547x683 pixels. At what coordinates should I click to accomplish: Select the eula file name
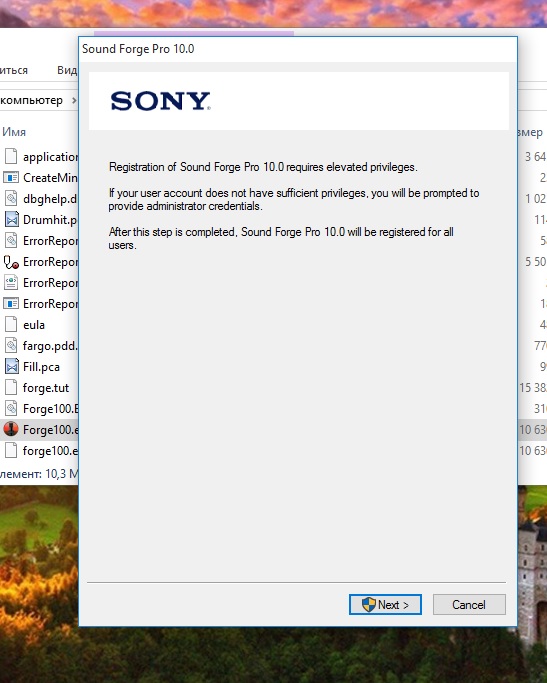point(34,325)
